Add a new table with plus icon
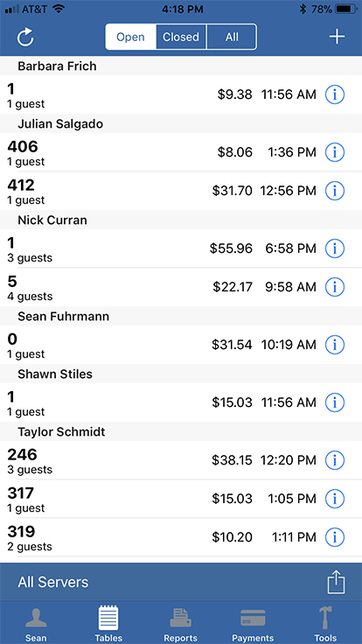Viewport: 362px width, 644px height. (337, 37)
